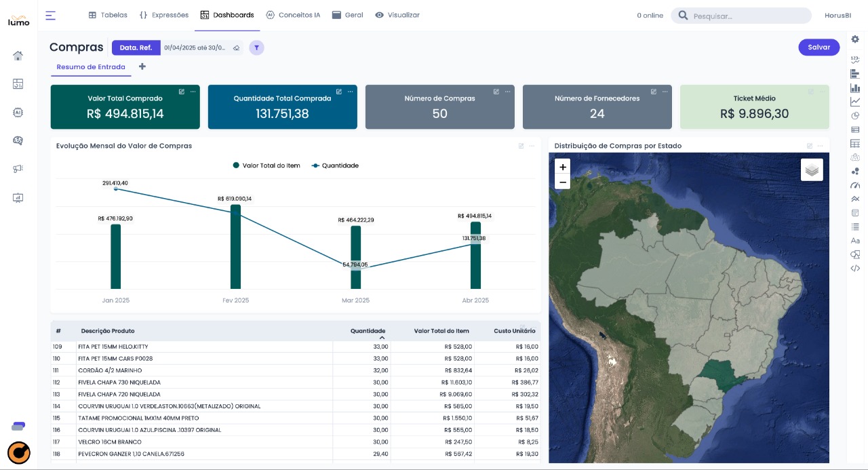The image size is (868, 470).
Task: Zoom in on the map
Action: [x=562, y=167]
